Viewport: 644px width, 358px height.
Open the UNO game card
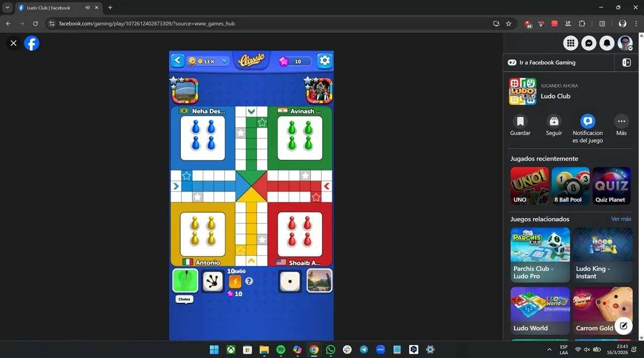point(529,185)
